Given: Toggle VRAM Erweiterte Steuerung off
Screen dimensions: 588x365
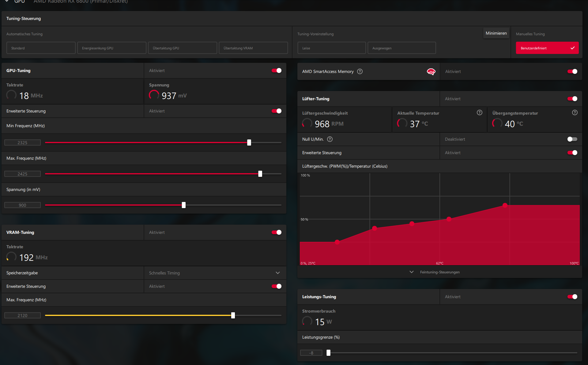Looking at the screenshot, I should click(x=277, y=286).
